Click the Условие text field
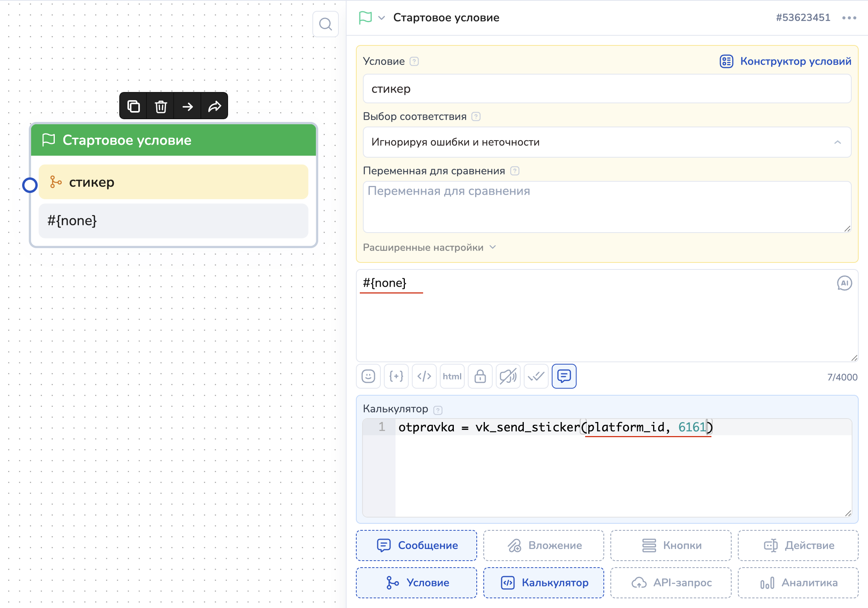The height and width of the screenshot is (608, 868). 607,89
